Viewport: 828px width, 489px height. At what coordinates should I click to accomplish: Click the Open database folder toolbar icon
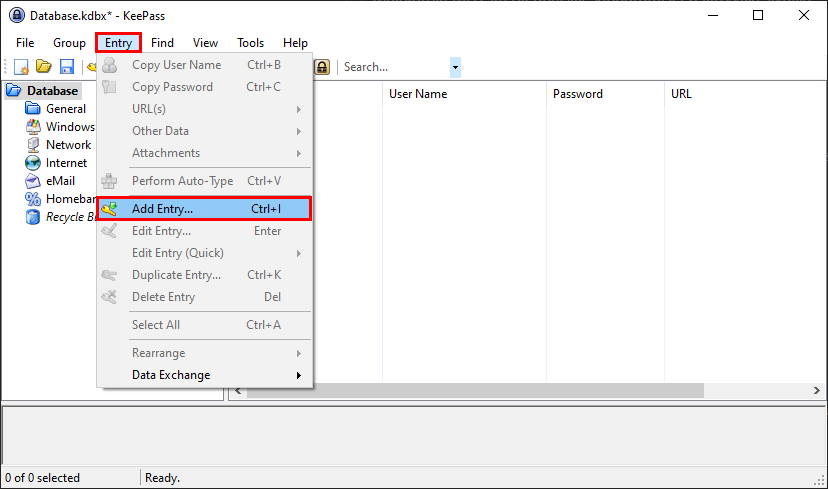(44, 67)
